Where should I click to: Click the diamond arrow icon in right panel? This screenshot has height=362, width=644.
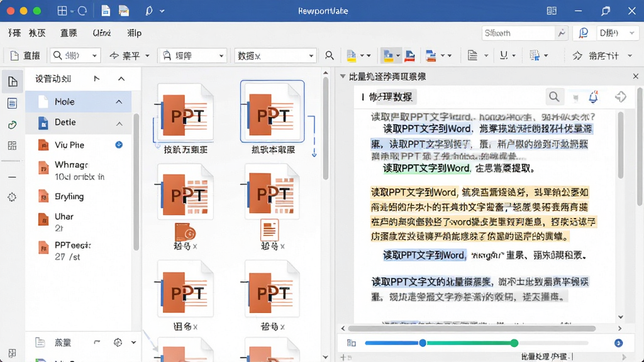(621, 97)
